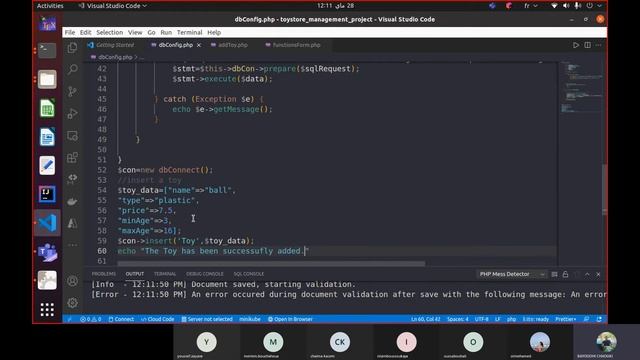Open the Run menu
Viewport: 640px width, 360px height.
pos(166,32)
